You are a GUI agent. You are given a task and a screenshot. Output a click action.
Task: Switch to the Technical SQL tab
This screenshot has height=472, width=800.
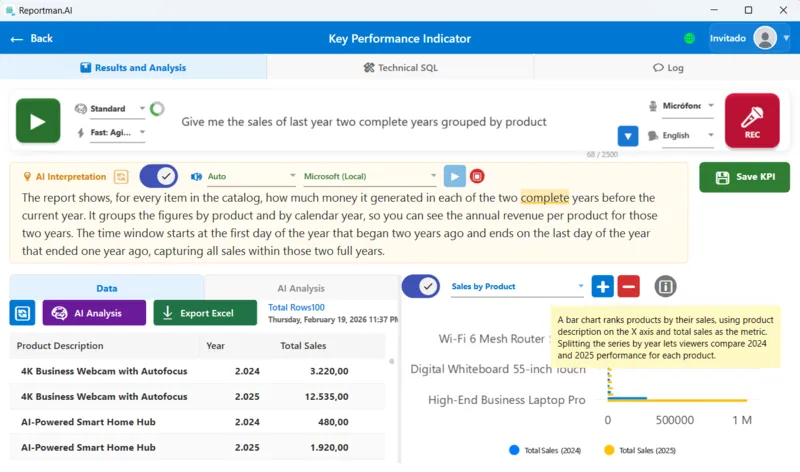click(400, 67)
